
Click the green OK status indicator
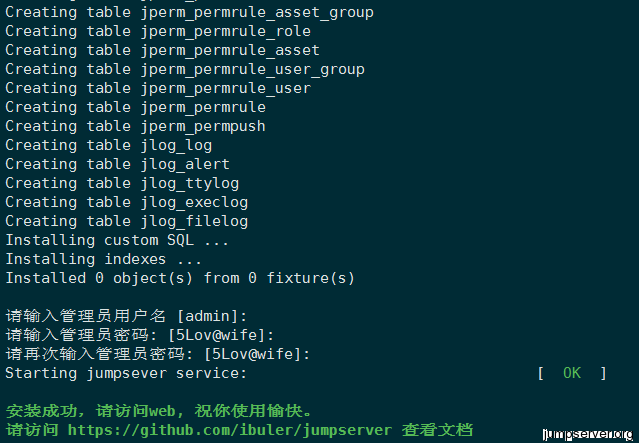[x=572, y=373]
